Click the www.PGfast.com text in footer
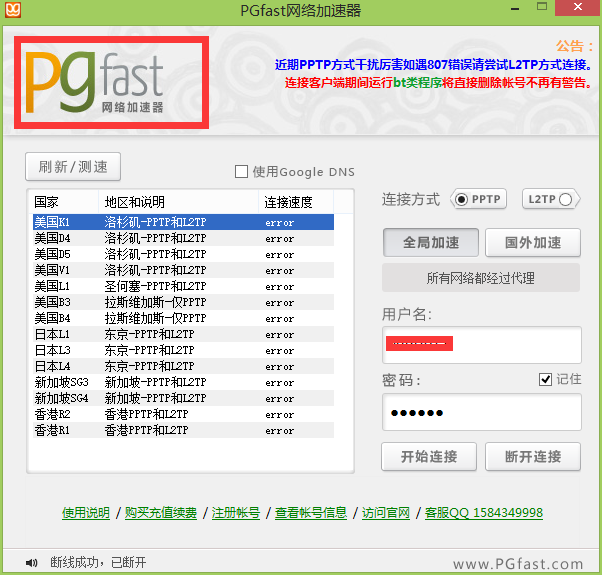 [518, 564]
